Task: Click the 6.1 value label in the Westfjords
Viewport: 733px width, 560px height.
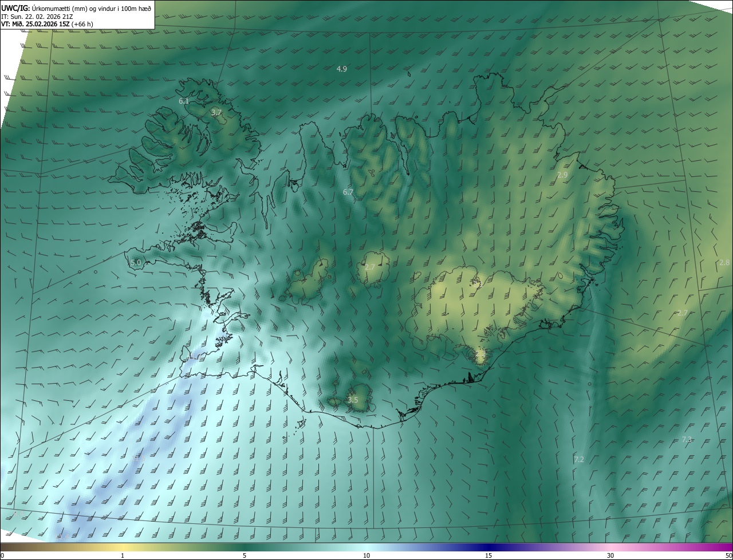Action: click(x=184, y=101)
